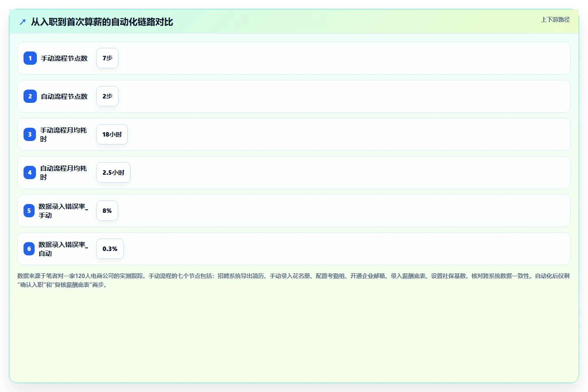
Task: Click number badge 4 for 自动流程月均耗时
Action: 30,172
